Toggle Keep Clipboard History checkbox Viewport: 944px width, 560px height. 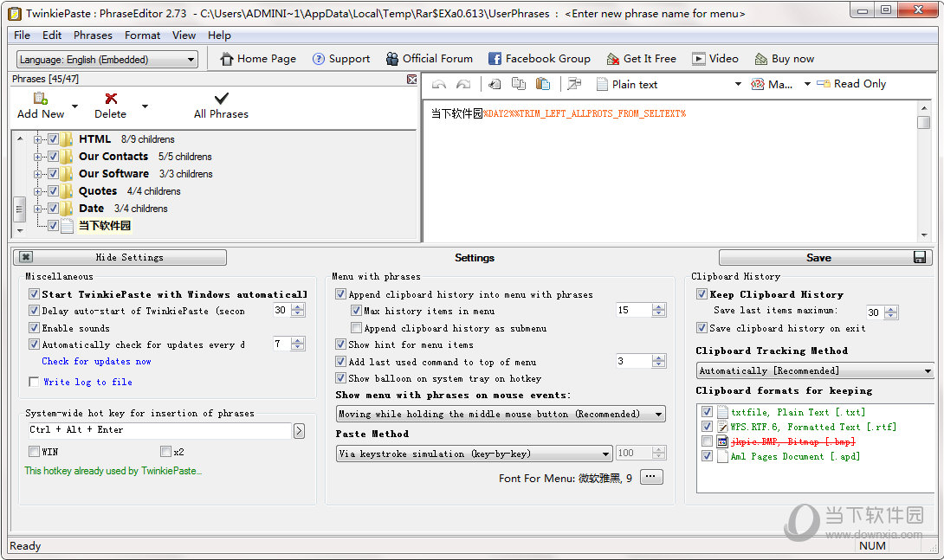(x=702, y=294)
